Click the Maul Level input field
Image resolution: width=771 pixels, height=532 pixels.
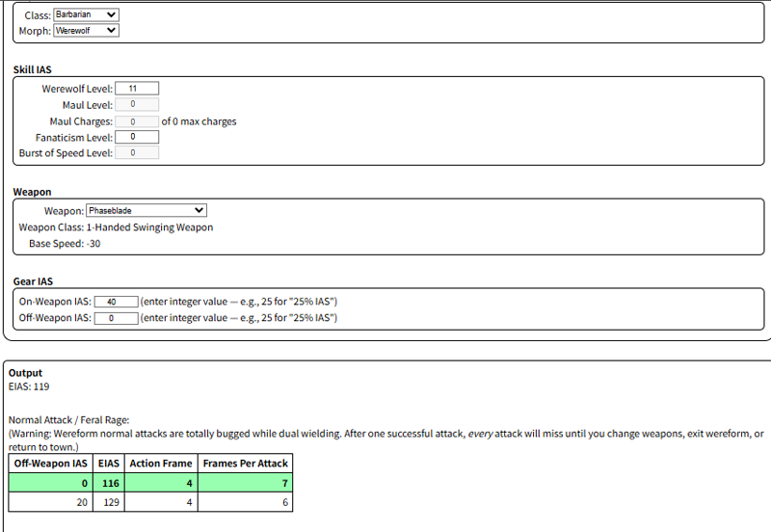pos(137,104)
